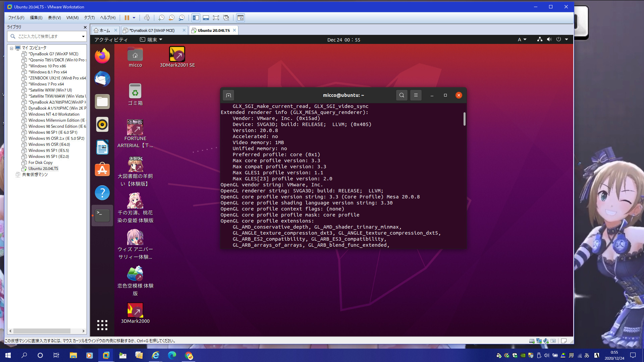Select the FORTUNE ARTERIAL desktop shortcut
This screenshot has width=644, height=362.
tap(135, 134)
